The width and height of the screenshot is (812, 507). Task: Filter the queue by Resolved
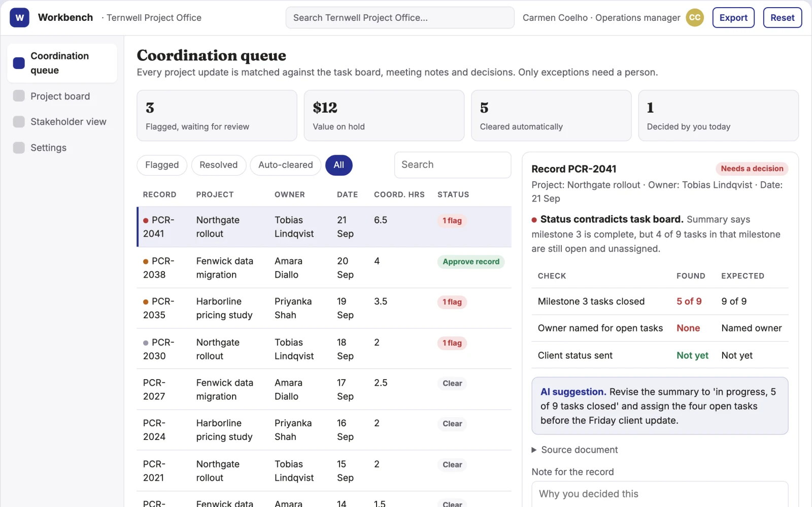(x=218, y=165)
